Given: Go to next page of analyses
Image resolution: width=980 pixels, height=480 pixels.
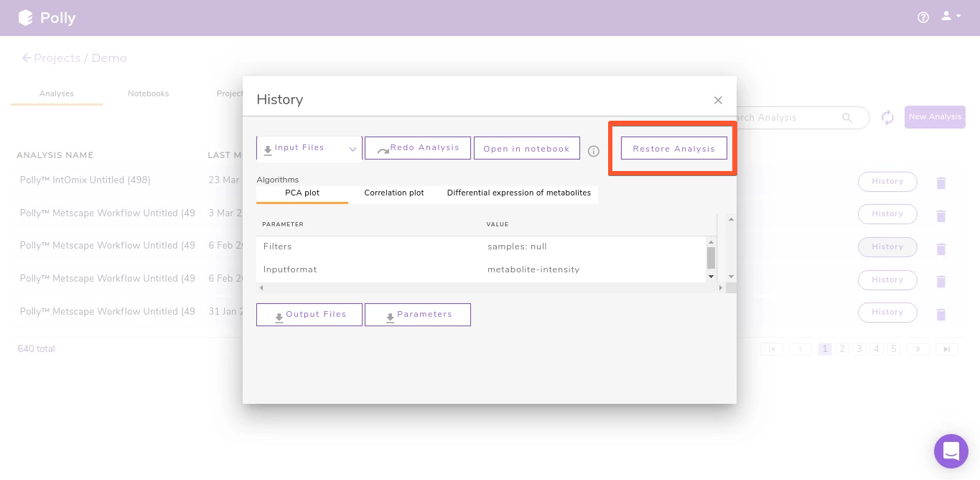Looking at the screenshot, I should point(918,349).
